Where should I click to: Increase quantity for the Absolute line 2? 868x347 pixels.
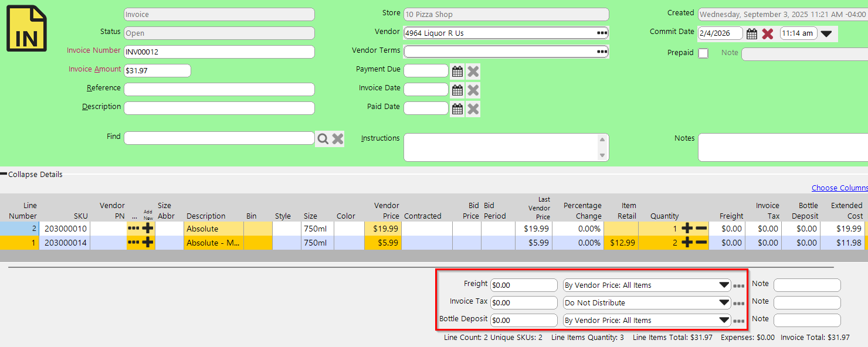(687, 229)
